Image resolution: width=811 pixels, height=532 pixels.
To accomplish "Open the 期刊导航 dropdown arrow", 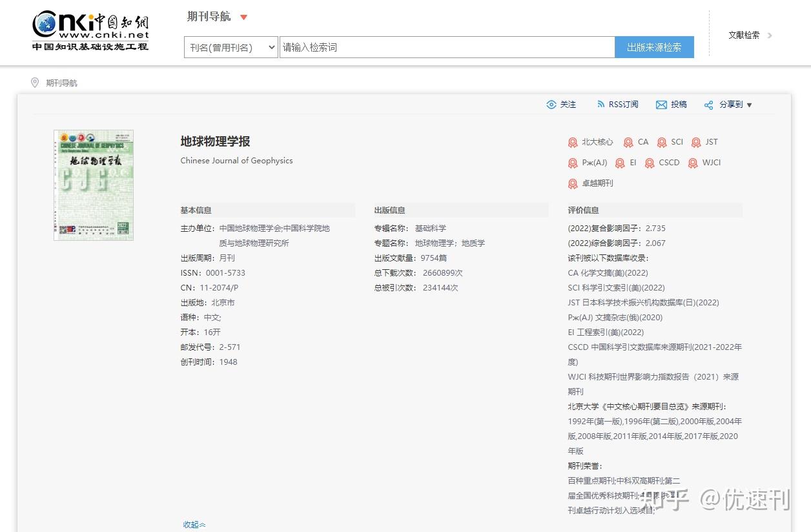I will tap(243, 17).
